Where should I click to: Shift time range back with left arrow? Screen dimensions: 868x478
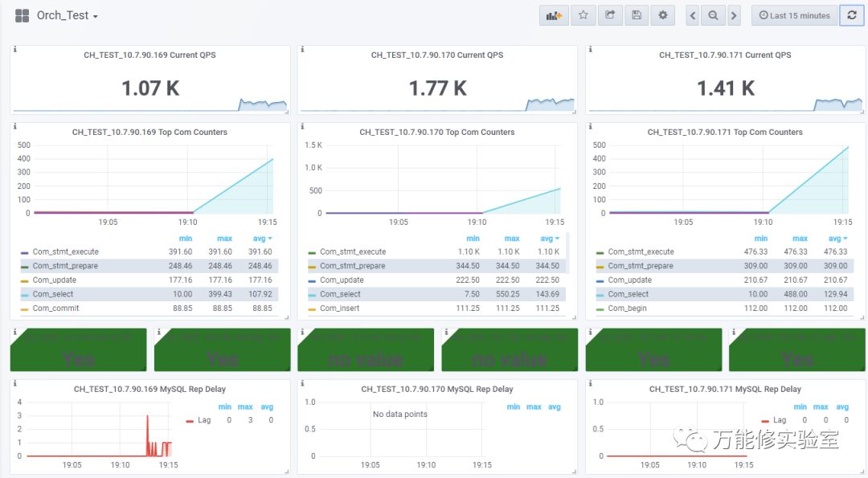click(x=693, y=15)
